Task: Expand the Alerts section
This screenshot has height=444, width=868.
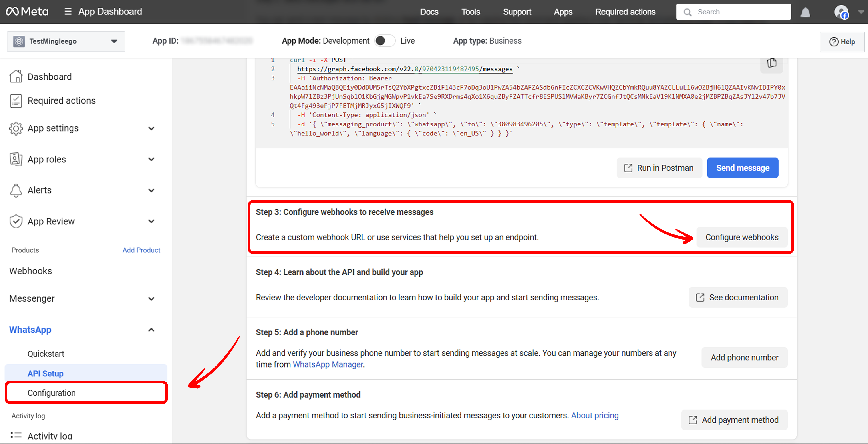Action: click(x=151, y=190)
